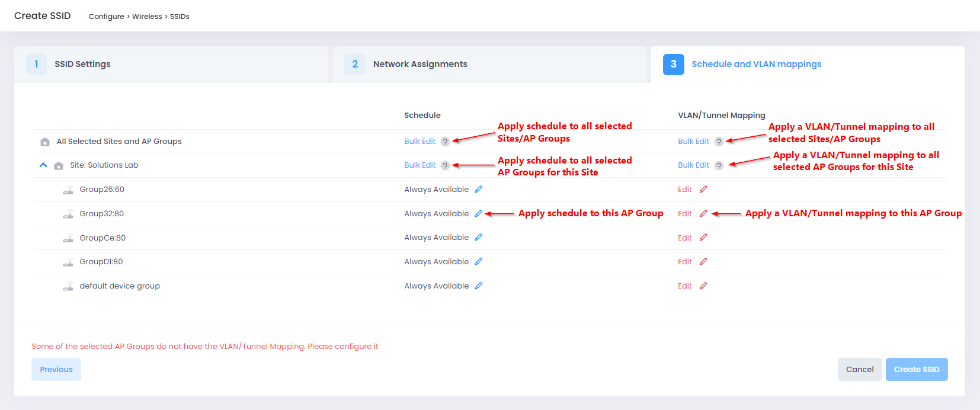Select the default device group row

click(x=120, y=286)
